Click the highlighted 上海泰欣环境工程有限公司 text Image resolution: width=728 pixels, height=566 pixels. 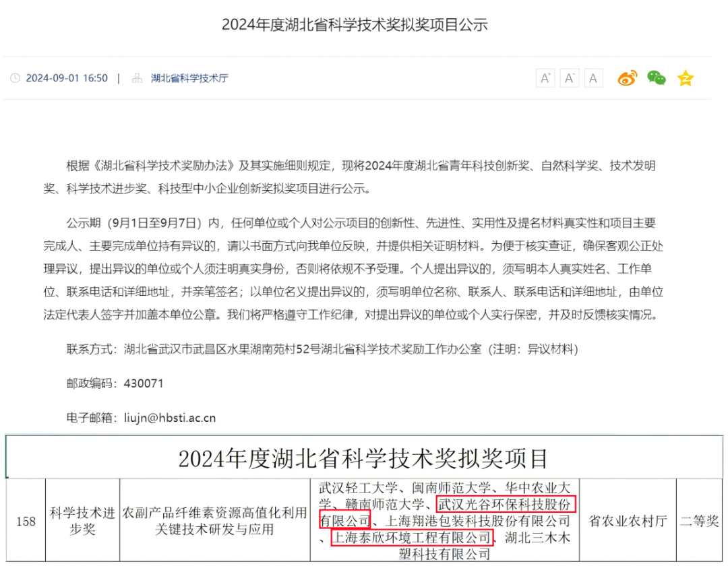click(x=411, y=538)
